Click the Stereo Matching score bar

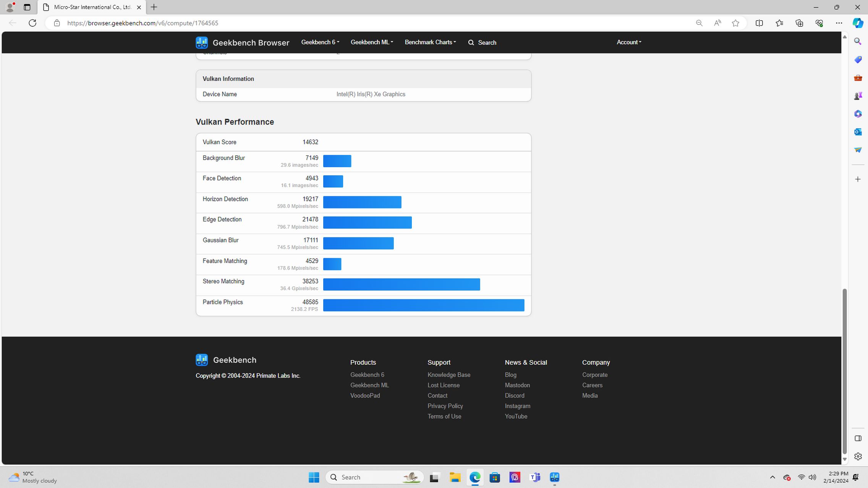pos(402,284)
